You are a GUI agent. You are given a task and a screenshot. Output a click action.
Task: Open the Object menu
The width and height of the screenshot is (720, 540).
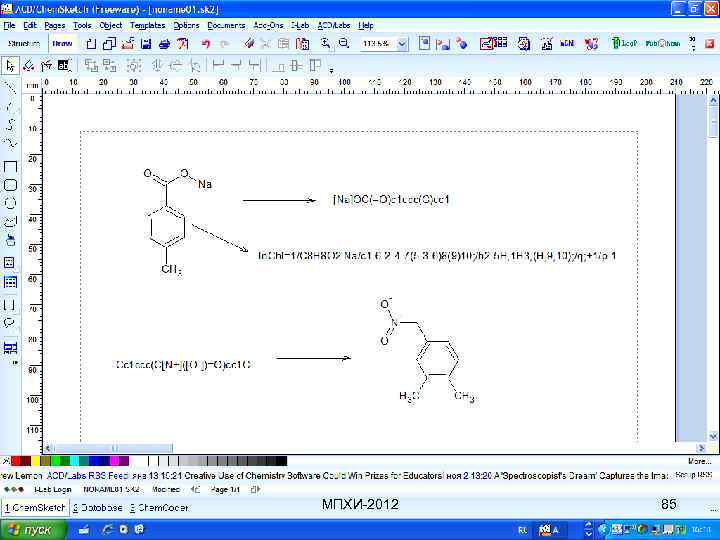coord(111,25)
